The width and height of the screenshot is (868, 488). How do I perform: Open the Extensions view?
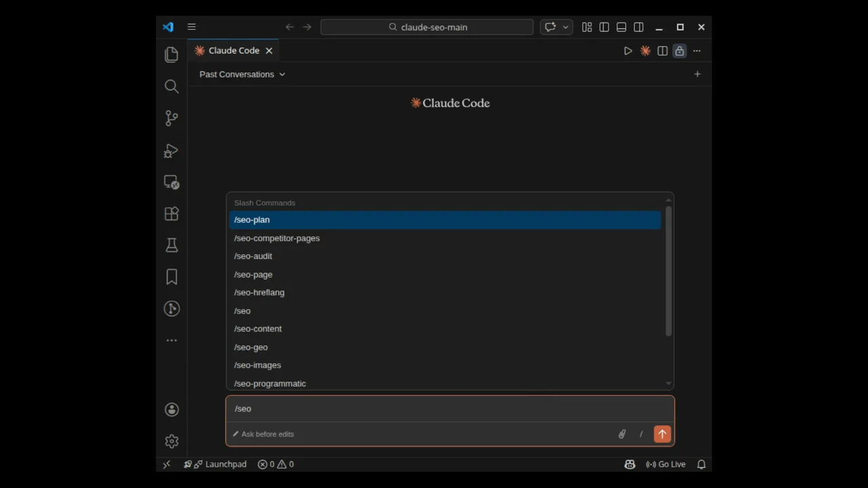[x=172, y=213]
